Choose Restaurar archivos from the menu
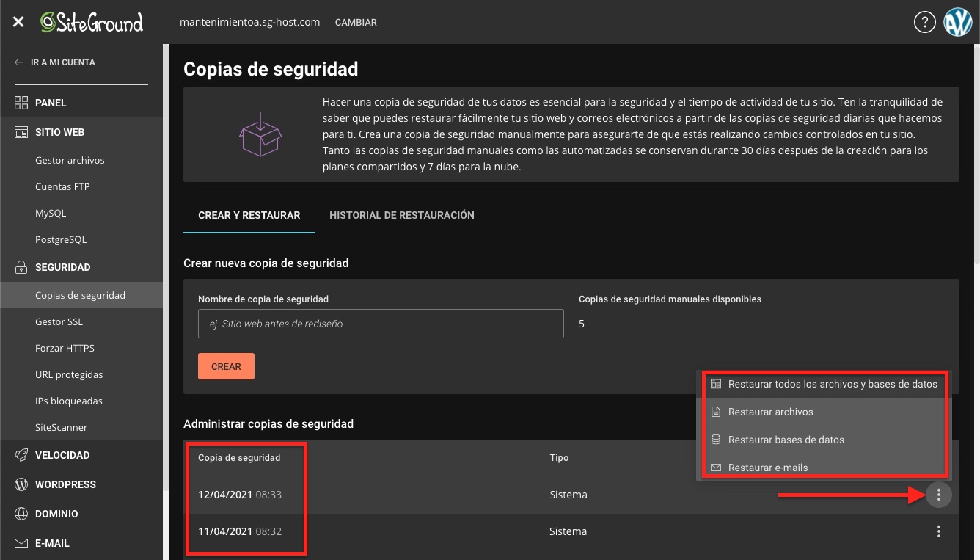 pos(824,412)
